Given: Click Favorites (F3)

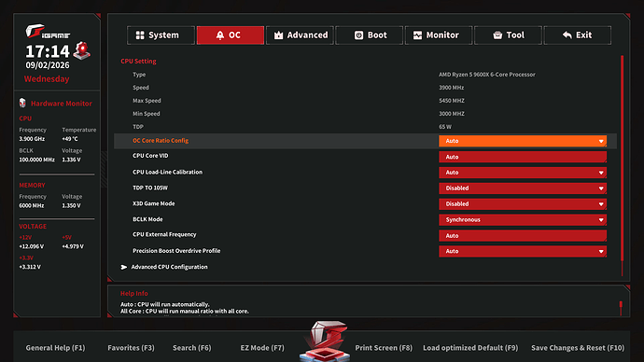Looking at the screenshot, I should pyautogui.click(x=131, y=348).
